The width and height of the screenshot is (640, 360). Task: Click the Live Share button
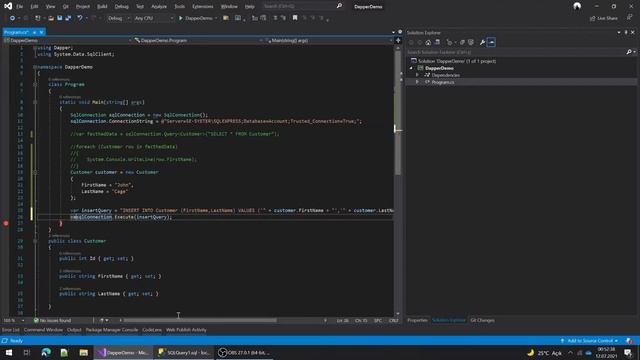pos(604,18)
